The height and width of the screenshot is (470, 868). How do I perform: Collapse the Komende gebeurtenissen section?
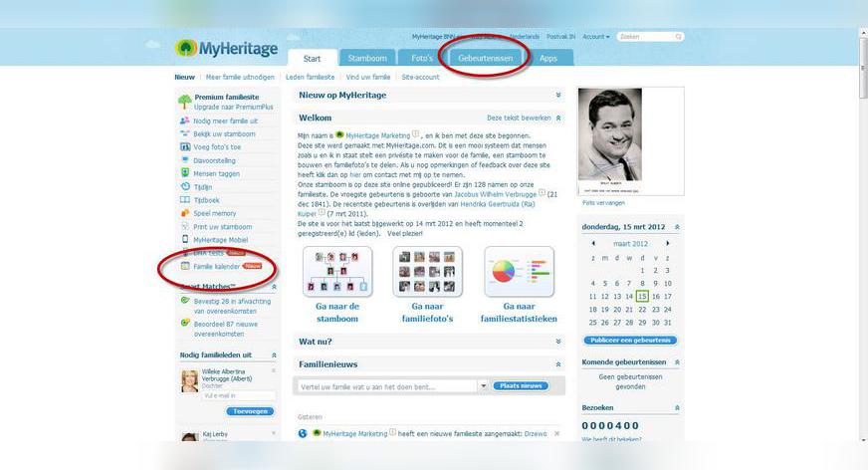coord(677,362)
